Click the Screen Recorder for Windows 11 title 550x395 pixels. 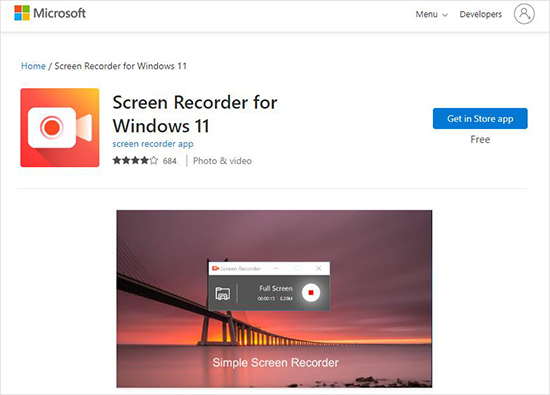pos(195,114)
